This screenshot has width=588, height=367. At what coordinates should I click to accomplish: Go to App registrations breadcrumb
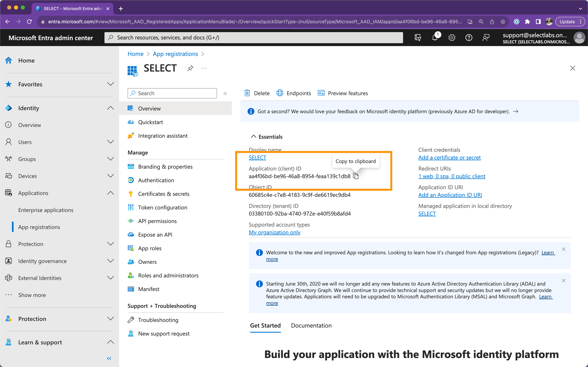(x=175, y=54)
